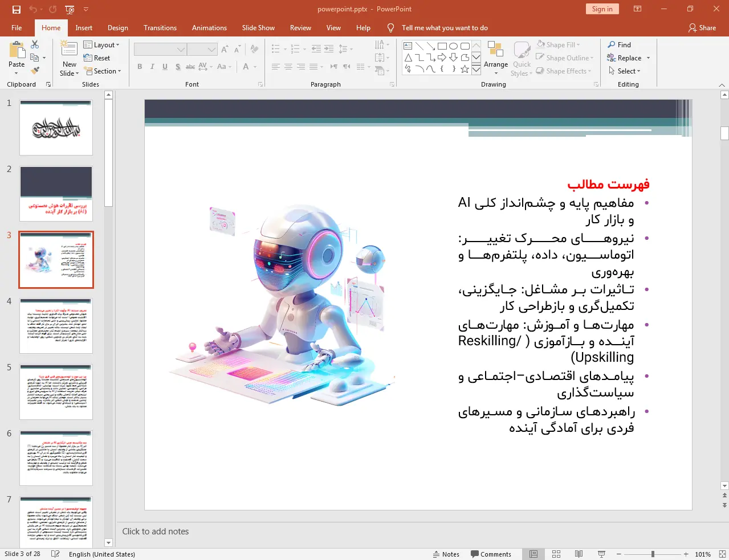729x560 pixels.
Task: Toggle Italic formatting
Action: pos(152,67)
